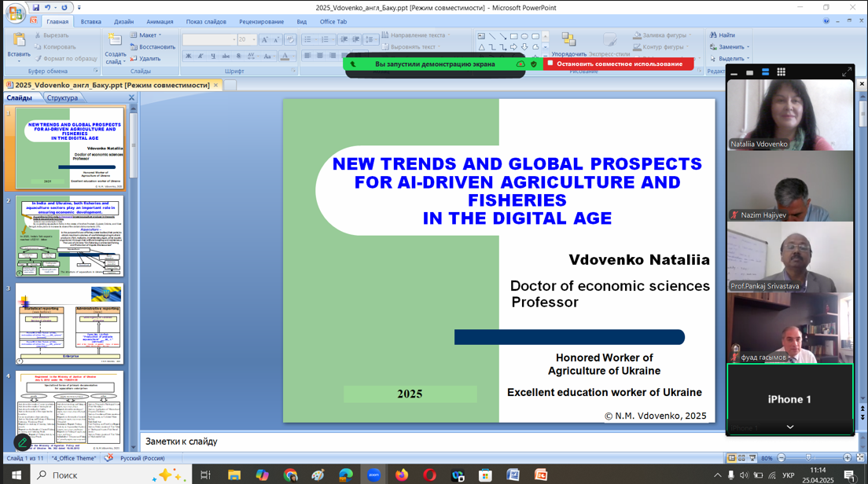Click the Arrange (Упорядочить) icon

coord(568,40)
